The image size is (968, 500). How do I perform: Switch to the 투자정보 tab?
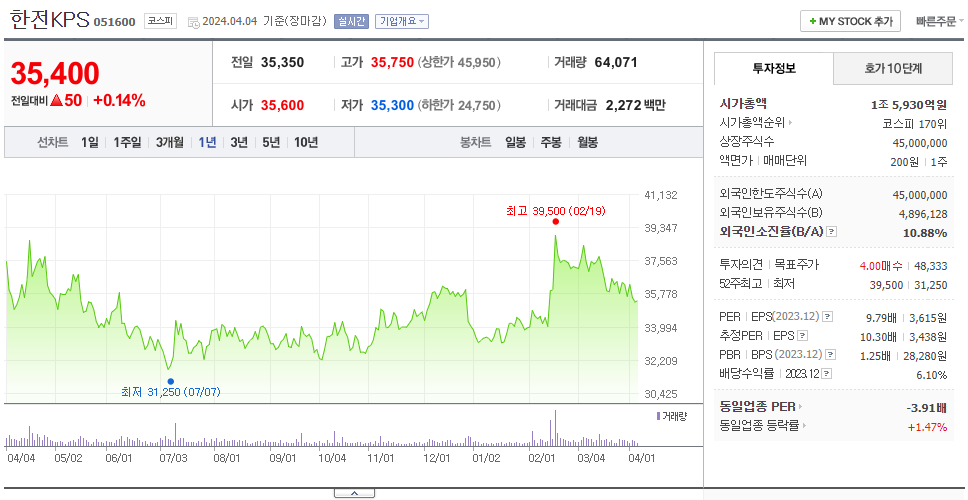774,69
